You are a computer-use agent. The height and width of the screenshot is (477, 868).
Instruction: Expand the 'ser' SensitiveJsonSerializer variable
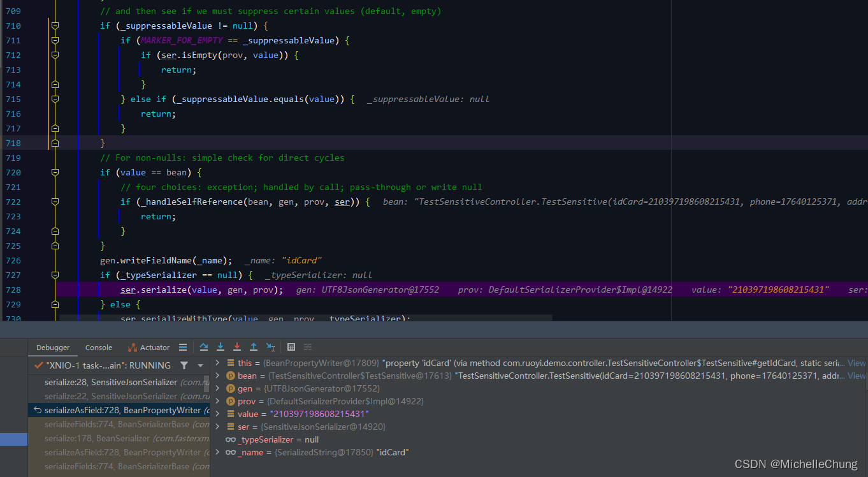217,427
